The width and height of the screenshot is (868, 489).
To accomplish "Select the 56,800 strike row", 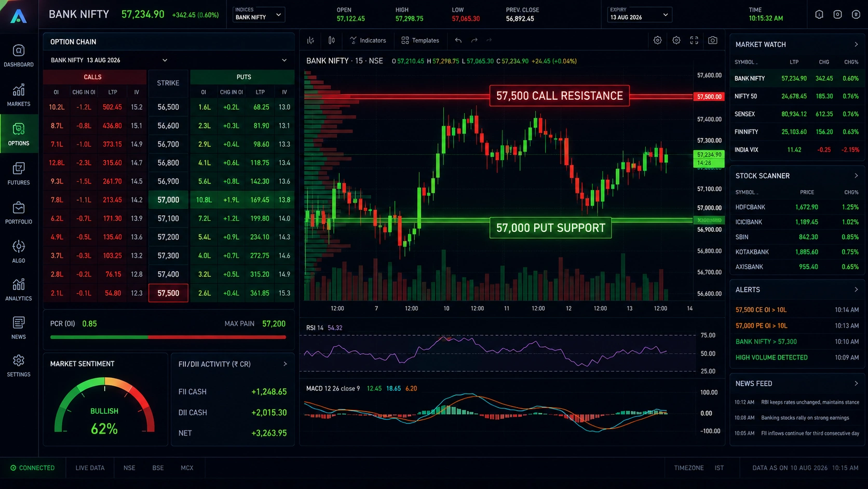I will pos(168,163).
